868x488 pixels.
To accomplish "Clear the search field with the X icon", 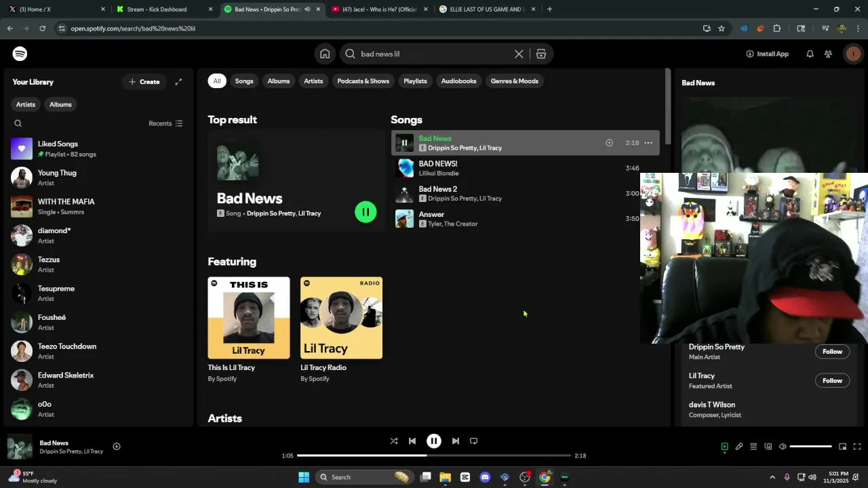I will tap(519, 54).
